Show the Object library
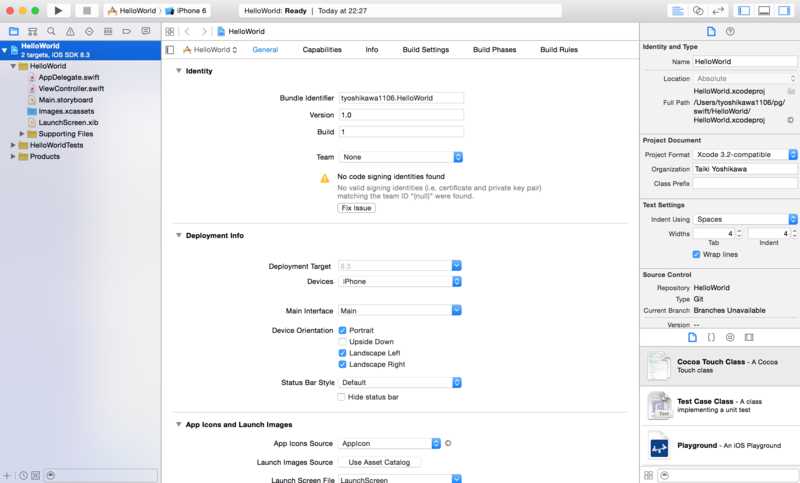The height and width of the screenshot is (483, 800). 730,338
